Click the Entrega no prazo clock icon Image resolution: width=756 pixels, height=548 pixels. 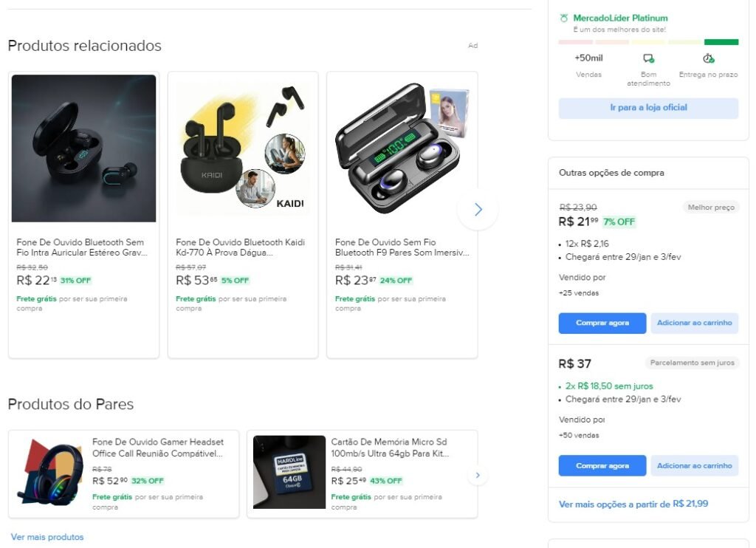click(708, 58)
